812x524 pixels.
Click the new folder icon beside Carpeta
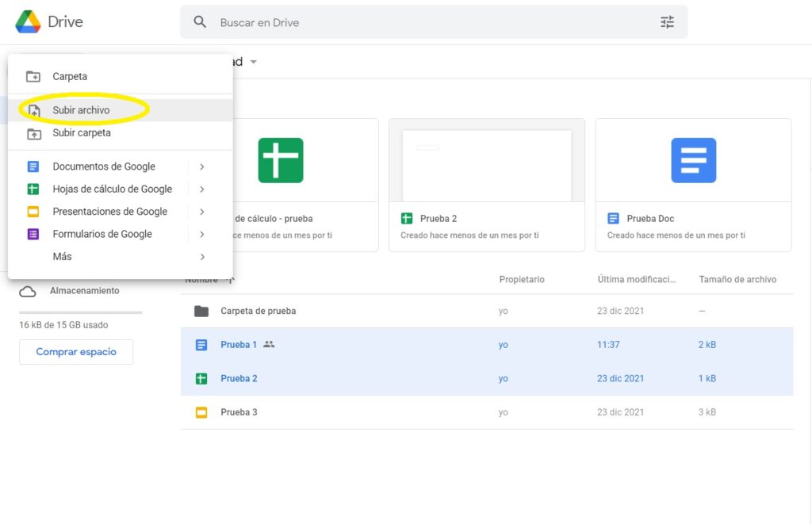(x=33, y=77)
